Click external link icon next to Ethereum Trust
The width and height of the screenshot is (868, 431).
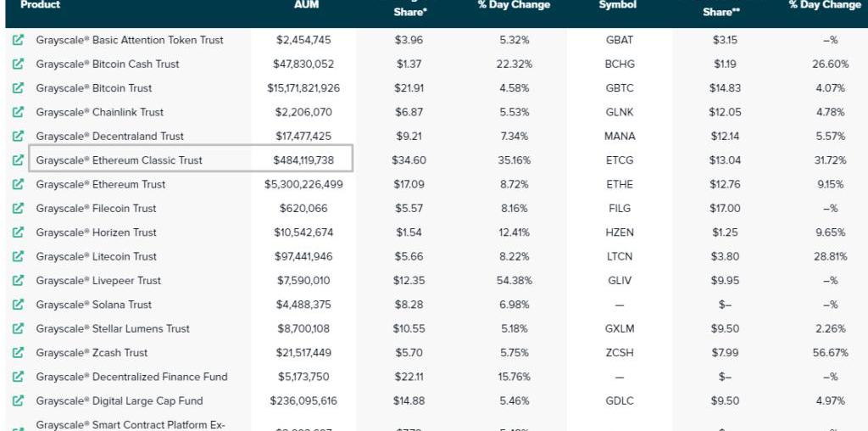(x=19, y=184)
